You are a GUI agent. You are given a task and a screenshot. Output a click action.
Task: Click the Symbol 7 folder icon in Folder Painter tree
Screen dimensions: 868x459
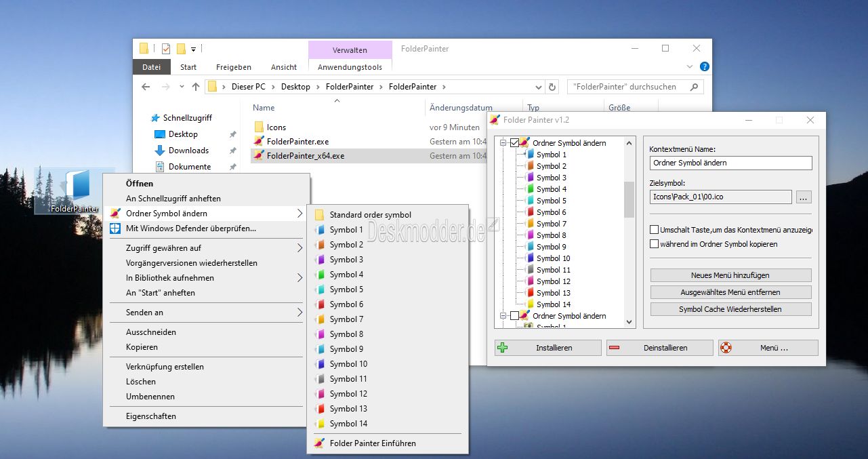point(531,224)
